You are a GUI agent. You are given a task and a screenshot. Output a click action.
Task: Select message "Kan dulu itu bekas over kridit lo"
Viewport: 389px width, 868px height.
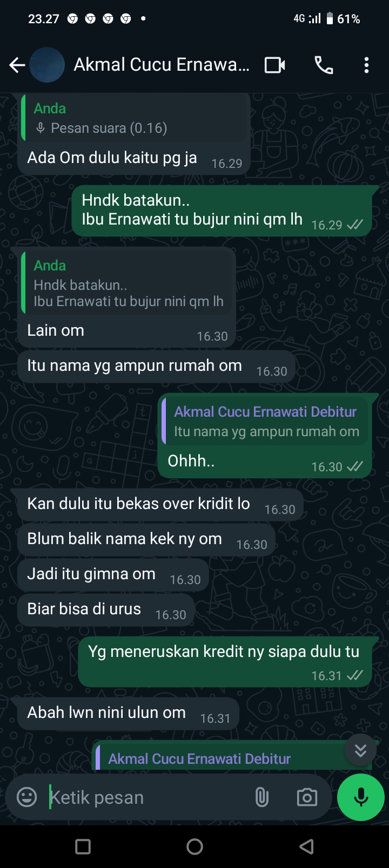tap(160, 504)
